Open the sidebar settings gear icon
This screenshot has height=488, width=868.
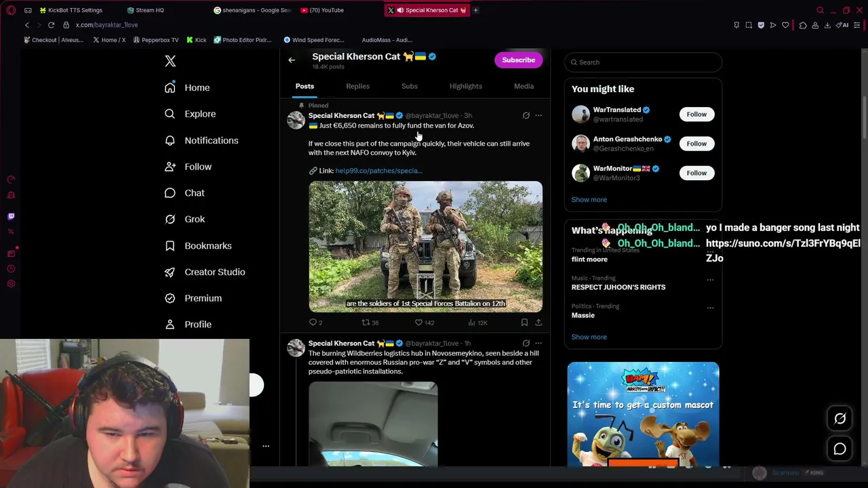pos(11,283)
